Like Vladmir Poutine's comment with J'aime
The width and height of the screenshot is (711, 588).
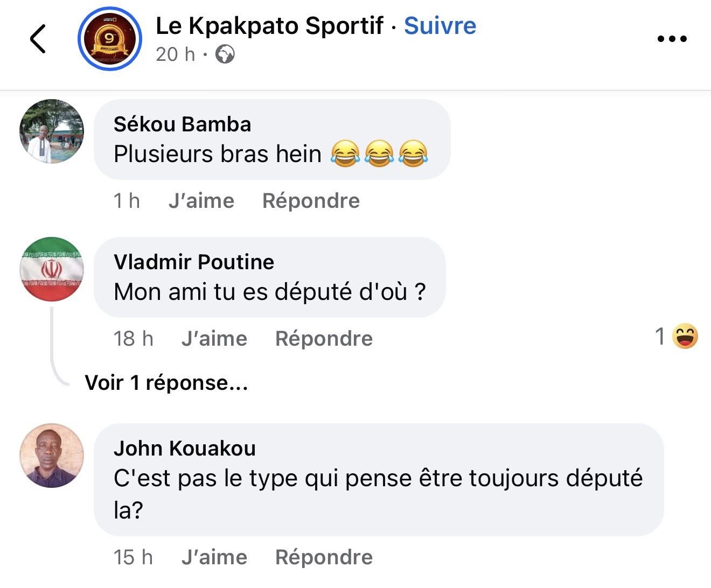pyautogui.click(x=214, y=339)
